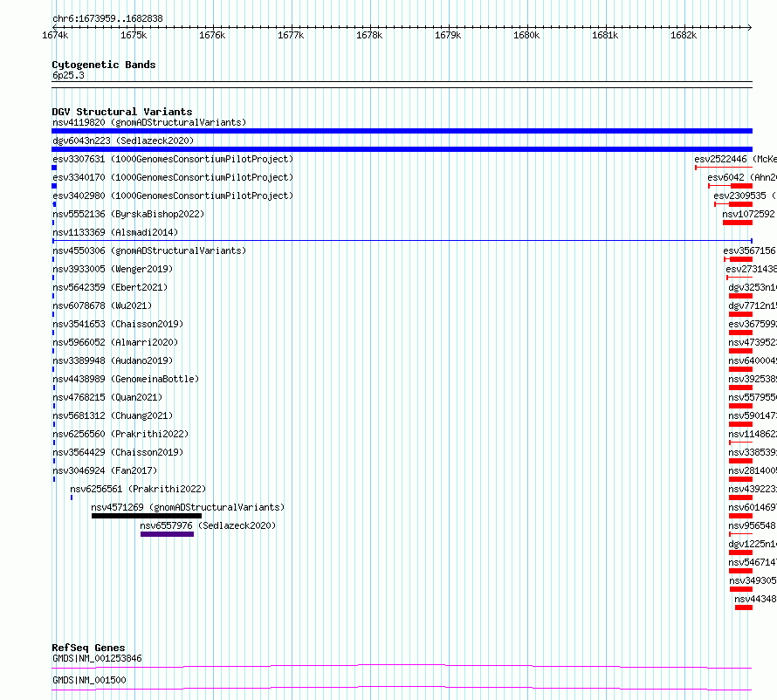
Task: Click the nsv1133369 Alsmadi2014 label
Action: click(115, 232)
